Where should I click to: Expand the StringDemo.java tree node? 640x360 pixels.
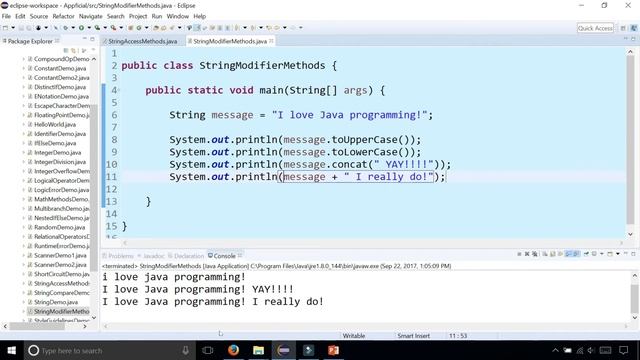pos(24,302)
